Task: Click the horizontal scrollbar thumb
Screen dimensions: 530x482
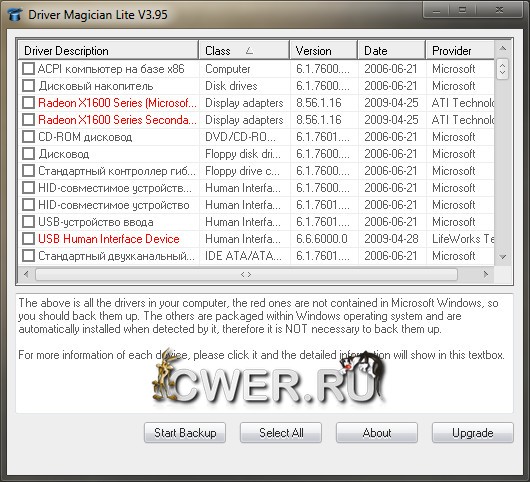Action: [x=246, y=274]
